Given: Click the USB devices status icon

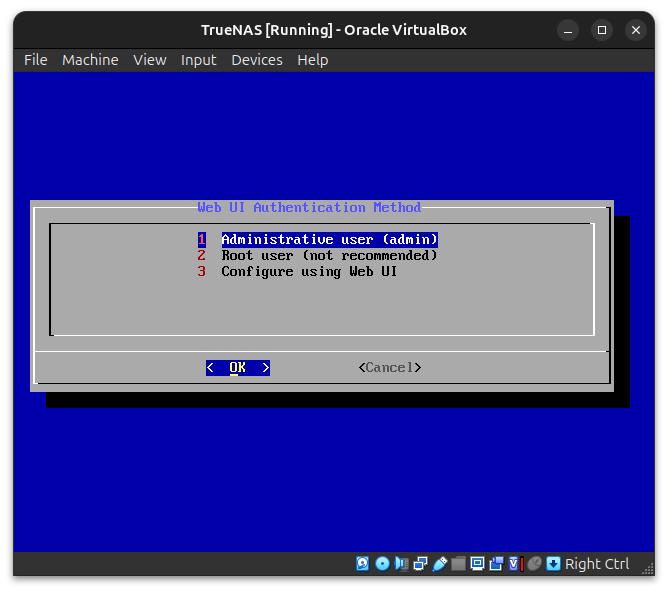Looking at the screenshot, I should coord(439,564).
